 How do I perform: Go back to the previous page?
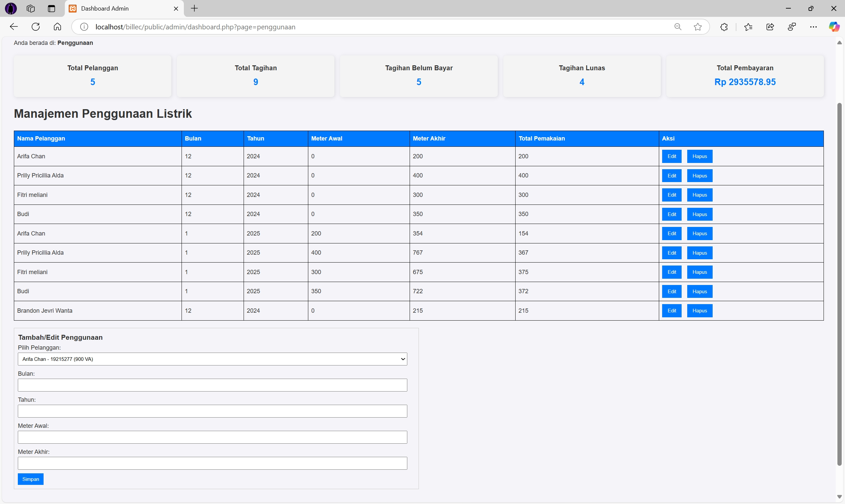(14, 27)
